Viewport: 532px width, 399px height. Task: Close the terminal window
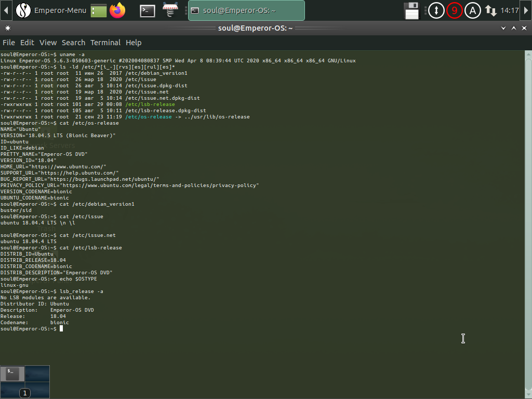coord(524,28)
